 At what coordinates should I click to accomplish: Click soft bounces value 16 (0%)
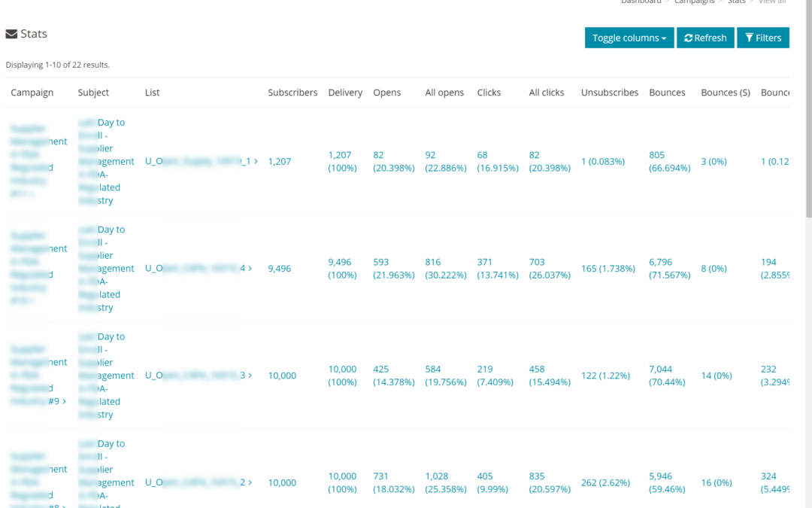[717, 482]
